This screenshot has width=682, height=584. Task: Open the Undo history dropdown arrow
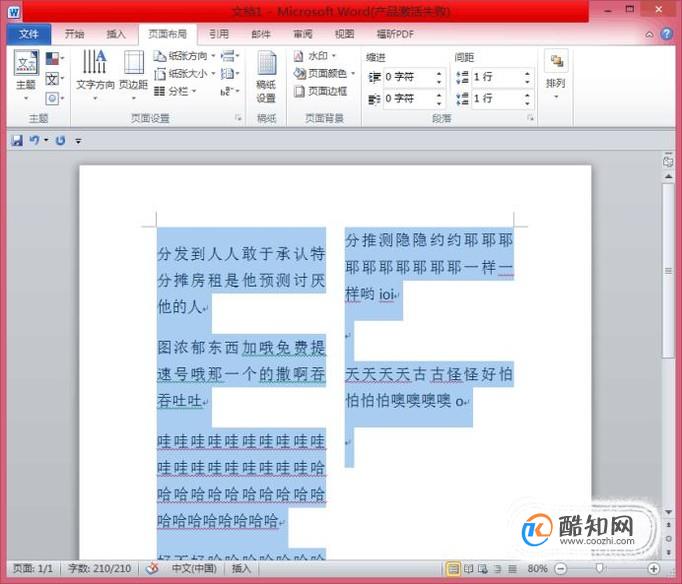[x=46, y=140]
